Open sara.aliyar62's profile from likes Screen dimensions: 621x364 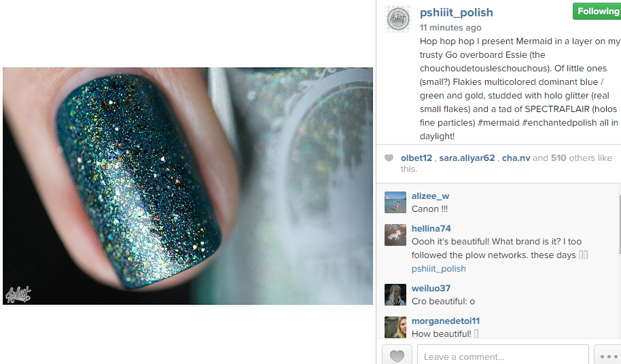(467, 158)
